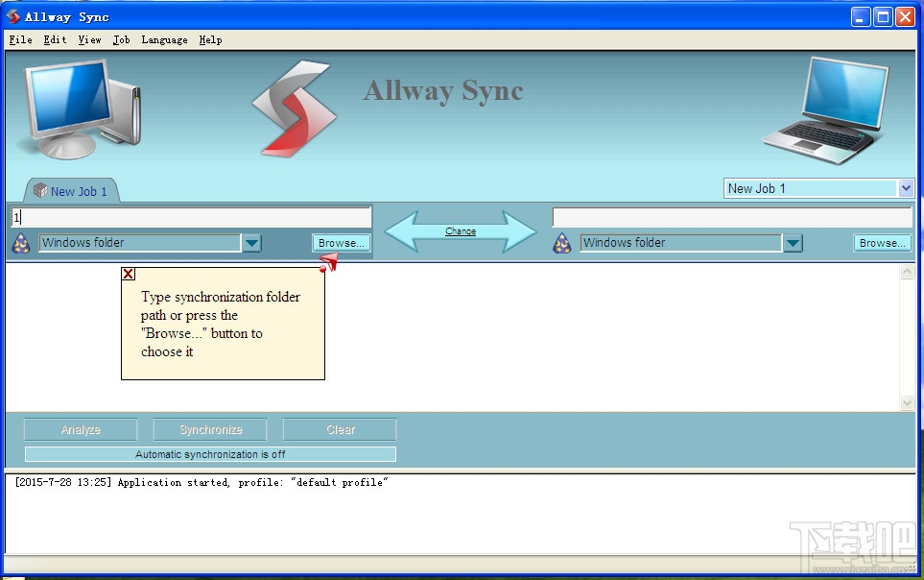Expand right Windows folder dropdown

pyautogui.click(x=793, y=243)
